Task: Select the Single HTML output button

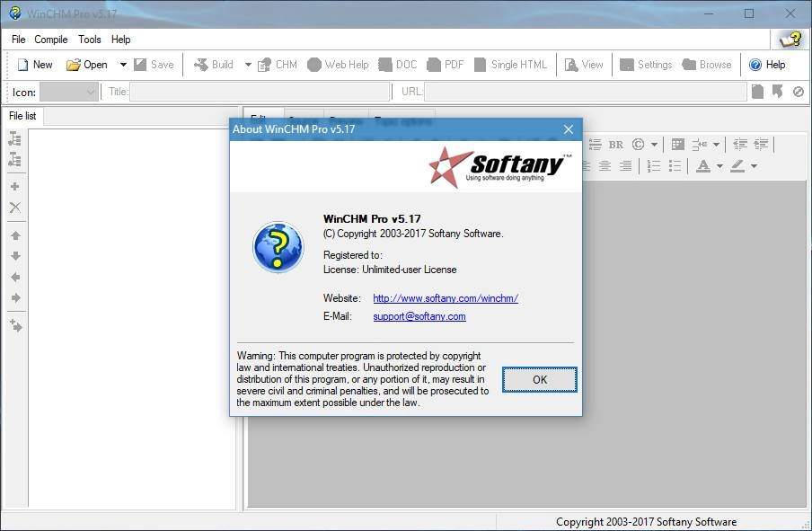Action: pos(510,65)
